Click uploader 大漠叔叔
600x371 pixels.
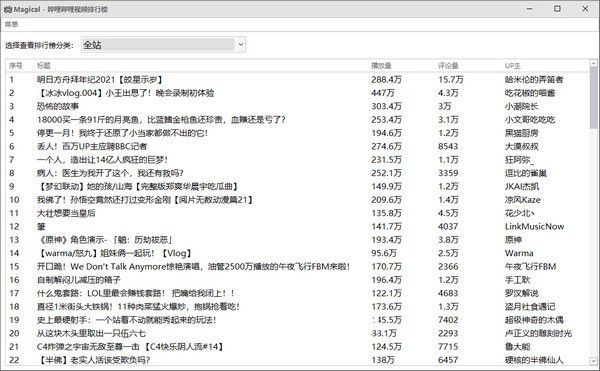(522, 146)
